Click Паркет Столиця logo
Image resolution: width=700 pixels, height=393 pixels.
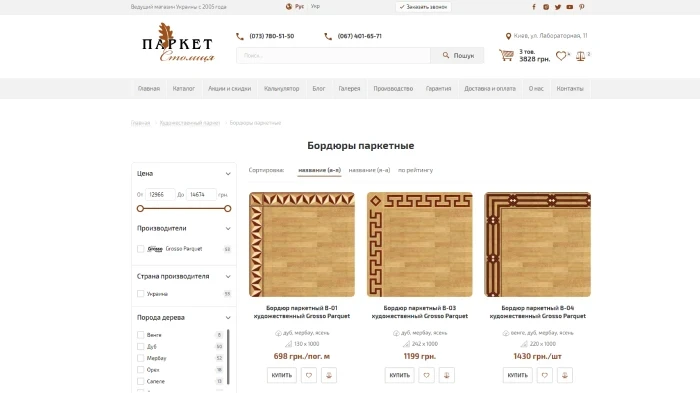[x=178, y=43]
